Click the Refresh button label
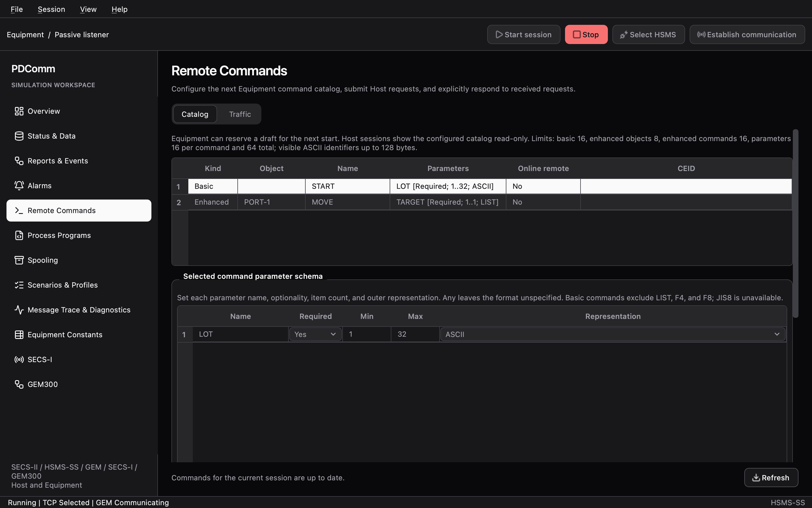The height and width of the screenshot is (508, 812). pos(775,478)
